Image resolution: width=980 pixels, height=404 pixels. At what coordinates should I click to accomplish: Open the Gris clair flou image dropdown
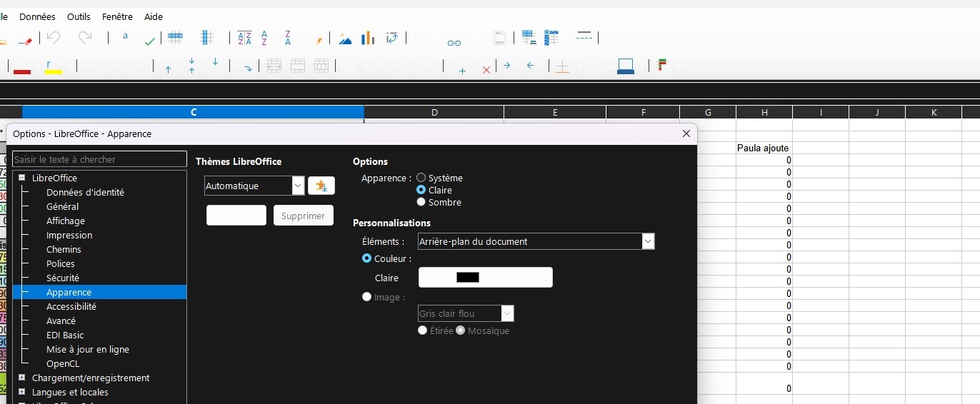507,313
